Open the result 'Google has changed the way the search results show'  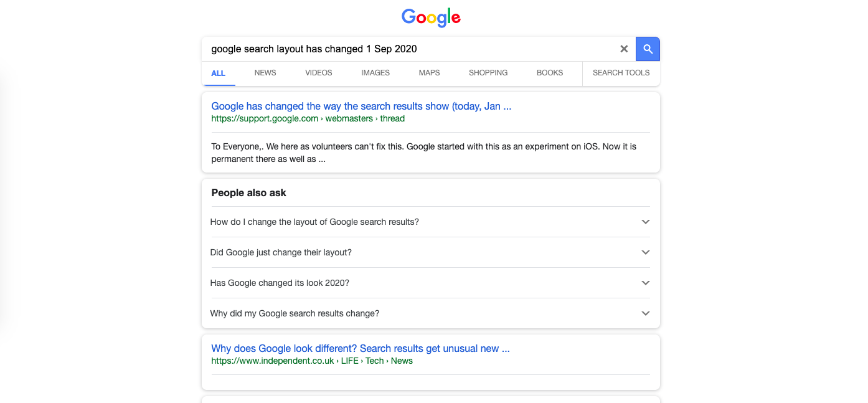pyautogui.click(x=361, y=106)
